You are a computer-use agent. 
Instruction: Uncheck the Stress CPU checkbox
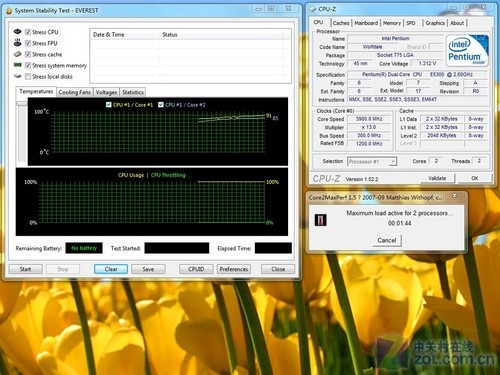pos(28,32)
